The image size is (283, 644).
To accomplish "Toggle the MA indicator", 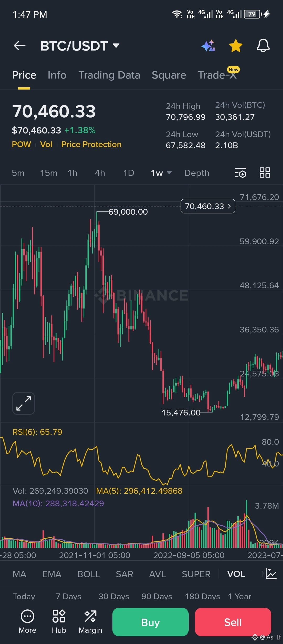I will [19, 574].
